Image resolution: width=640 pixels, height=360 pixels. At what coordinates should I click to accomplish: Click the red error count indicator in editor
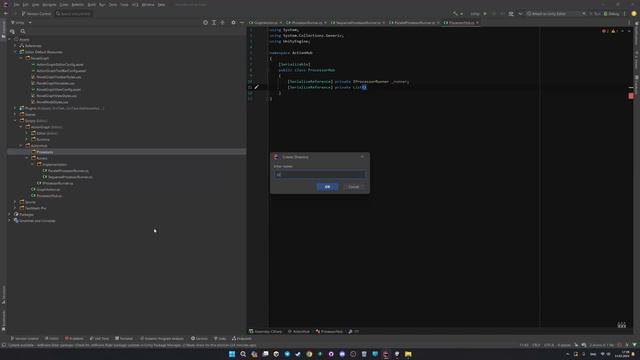click(605, 31)
